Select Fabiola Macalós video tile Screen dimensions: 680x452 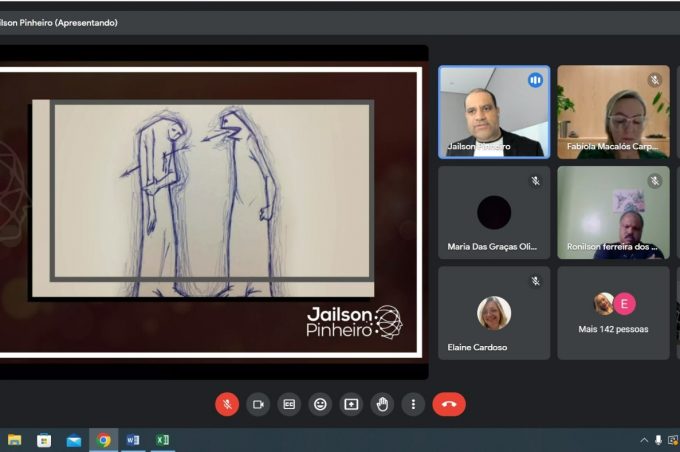(x=613, y=112)
